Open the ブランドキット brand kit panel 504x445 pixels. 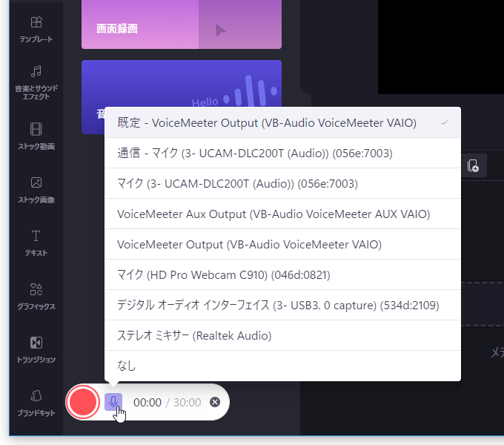pos(36,403)
